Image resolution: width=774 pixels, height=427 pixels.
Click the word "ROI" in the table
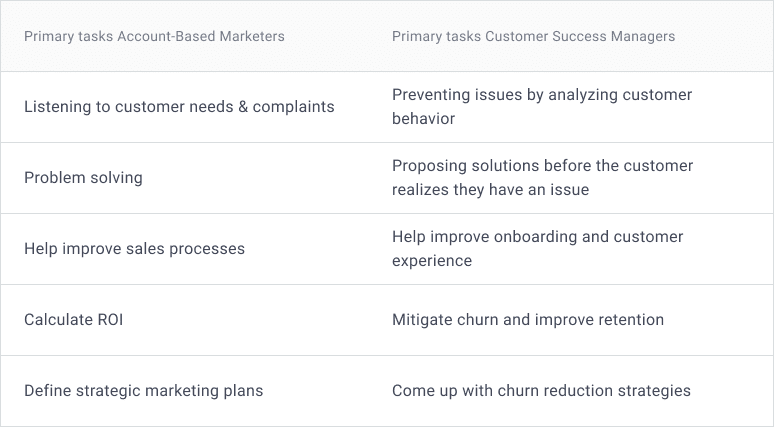[x=110, y=320]
